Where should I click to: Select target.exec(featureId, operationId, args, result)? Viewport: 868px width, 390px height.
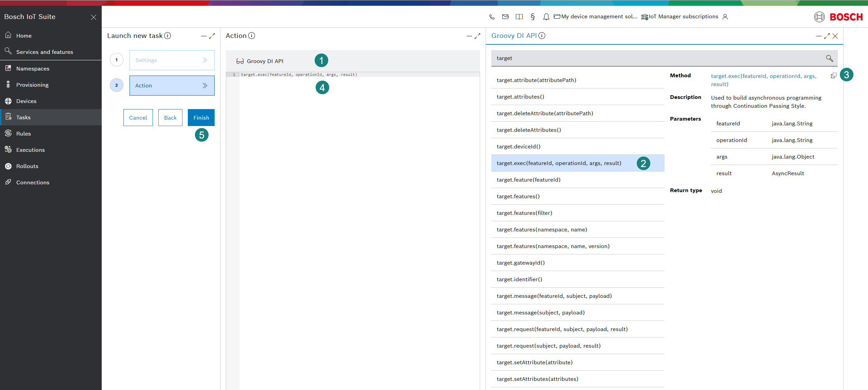coord(578,163)
